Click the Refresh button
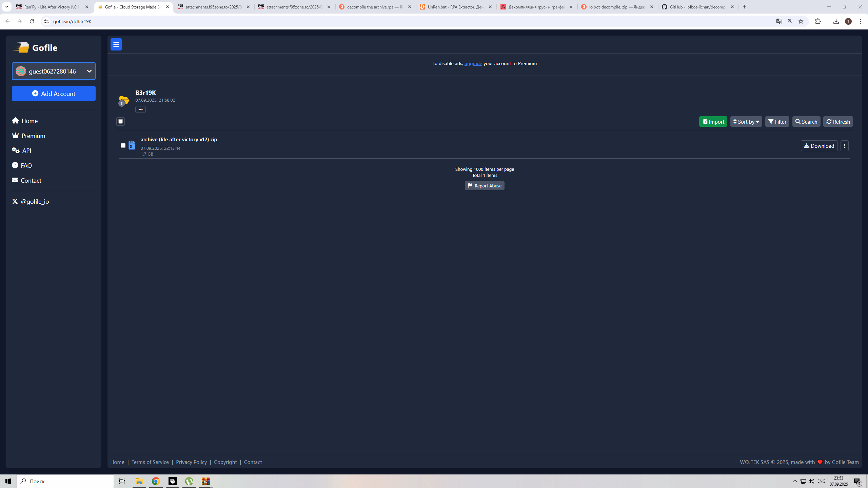The width and height of the screenshot is (868, 488). 838,122
